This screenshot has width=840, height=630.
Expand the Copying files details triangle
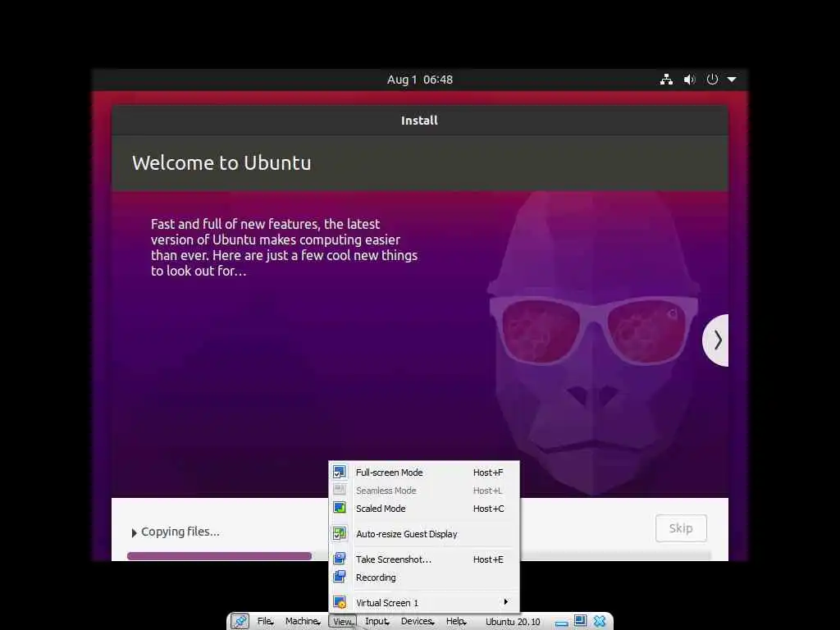[135, 532]
